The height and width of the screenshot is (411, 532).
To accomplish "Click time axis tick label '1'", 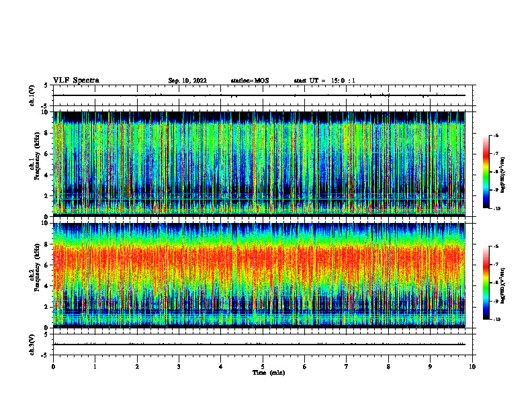I will [x=95, y=367].
